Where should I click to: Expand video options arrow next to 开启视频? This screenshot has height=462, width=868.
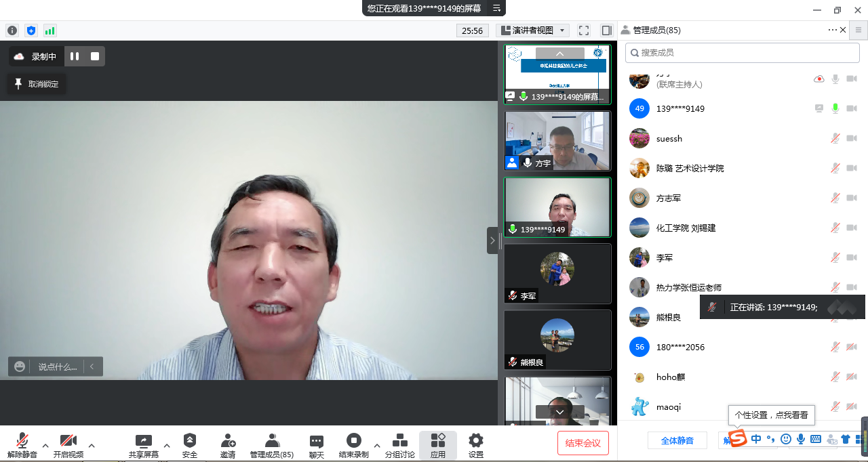pos(92,445)
